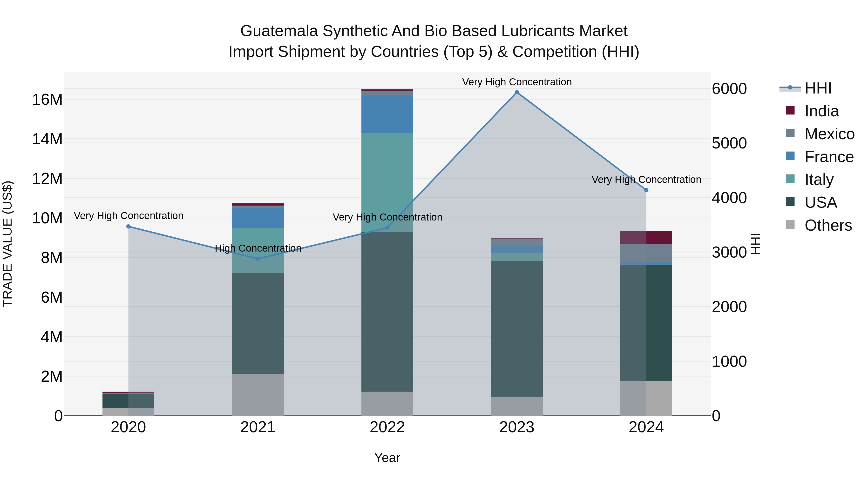Click the 12M trade value axis tick
868x488 pixels.
coord(47,179)
